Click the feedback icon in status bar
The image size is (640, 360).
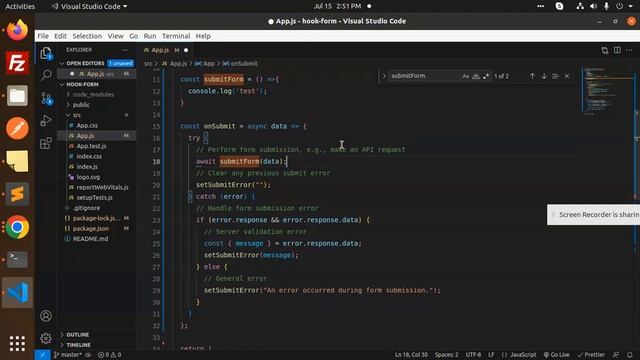616,355
